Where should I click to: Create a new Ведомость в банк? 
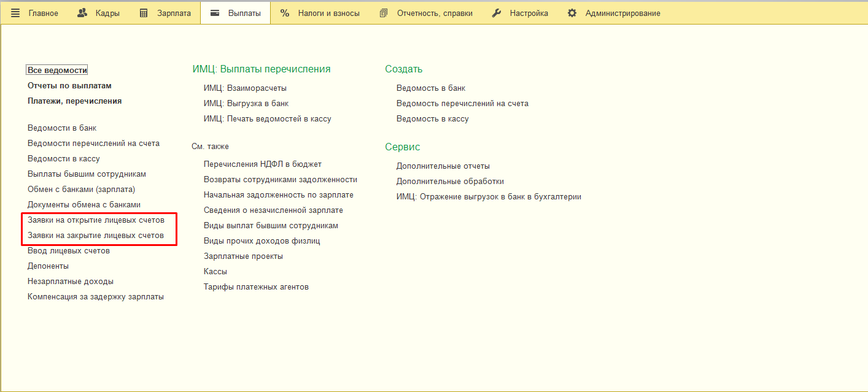pos(431,88)
